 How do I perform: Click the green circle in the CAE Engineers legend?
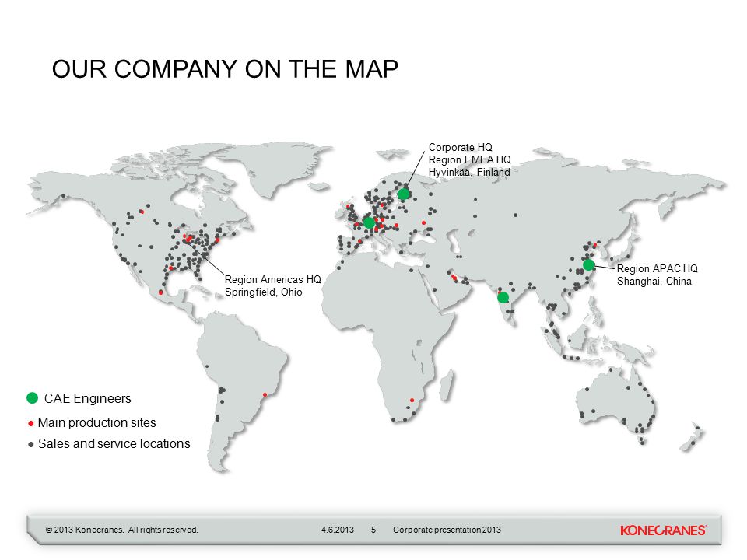(33, 398)
